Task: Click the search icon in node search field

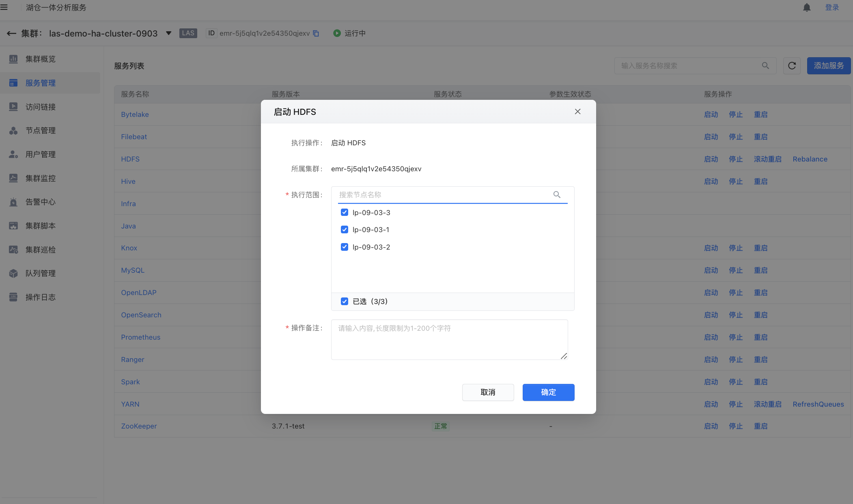Action: click(557, 195)
